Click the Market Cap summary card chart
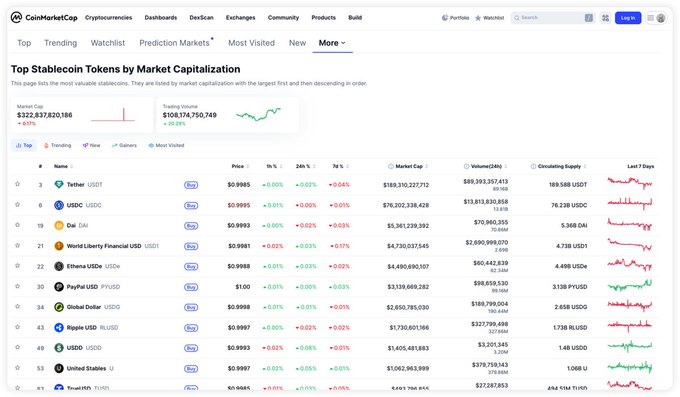 [113, 115]
